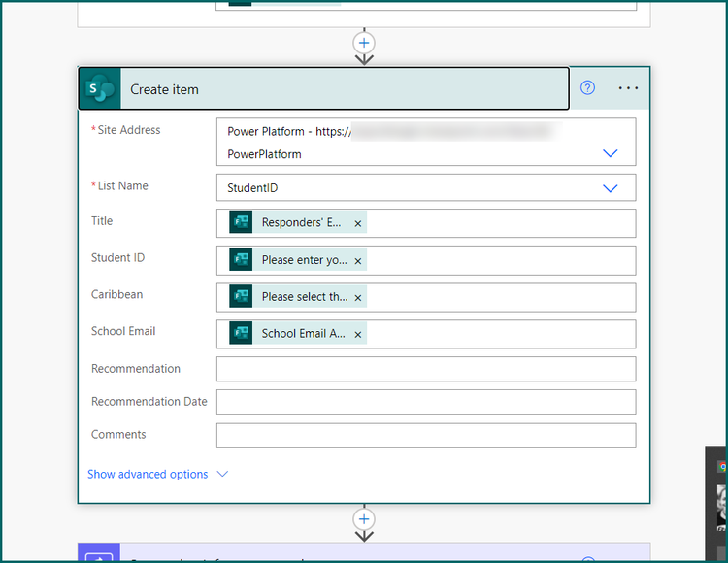Insert a step using the plus above Create item
Viewport: 728px width, 563px height.
pyautogui.click(x=364, y=43)
